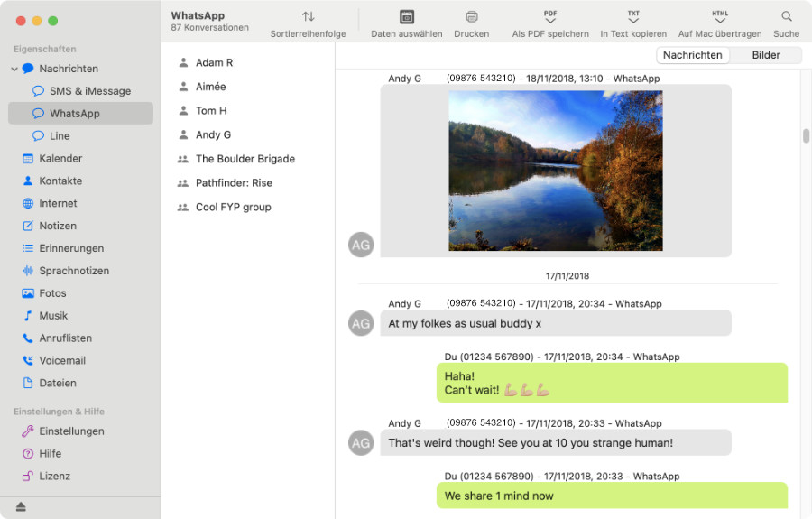
Task: Click the Voicemail phone icon
Action: pos(28,360)
